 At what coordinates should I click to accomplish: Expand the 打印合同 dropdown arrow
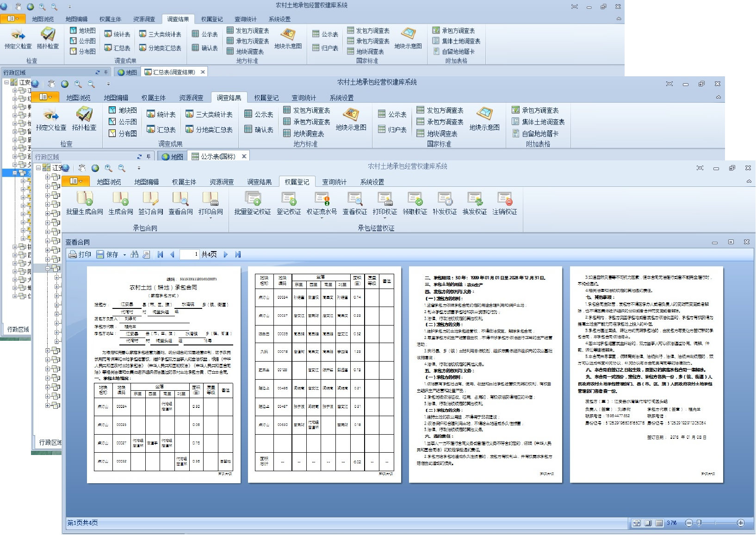point(211,218)
